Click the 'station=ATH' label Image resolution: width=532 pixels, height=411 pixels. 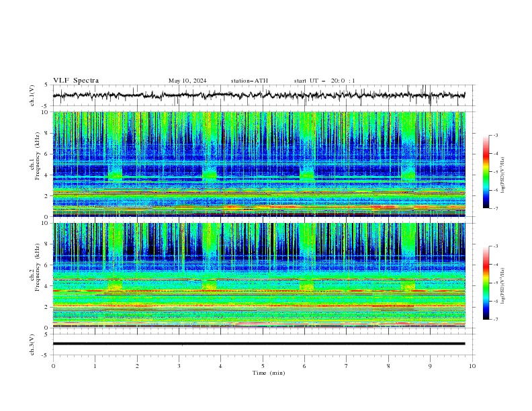point(249,81)
